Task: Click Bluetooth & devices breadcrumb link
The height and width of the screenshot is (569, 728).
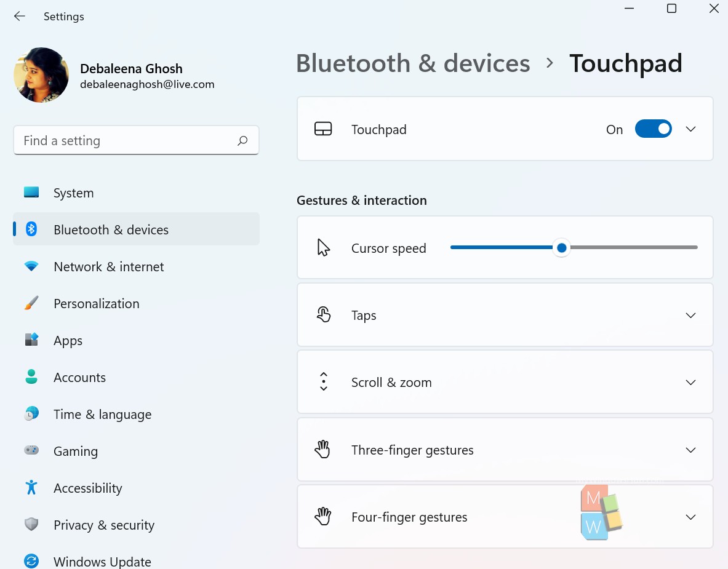Action: (x=413, y=63)
